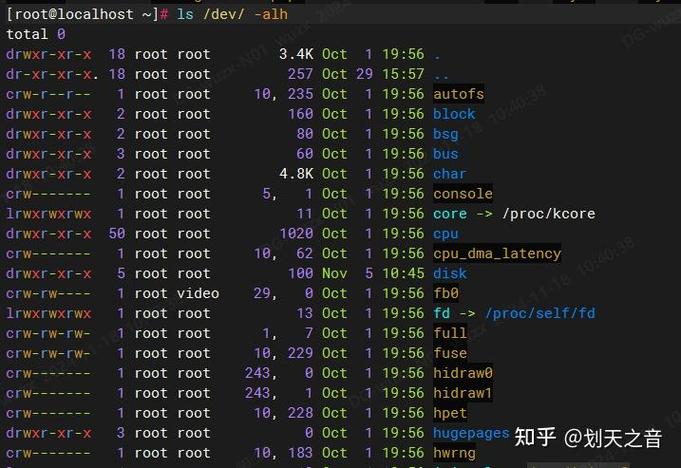This screenshot has height=468, width=681.
Task: Select the 'console' device name
Action: [x=463, y=194]
